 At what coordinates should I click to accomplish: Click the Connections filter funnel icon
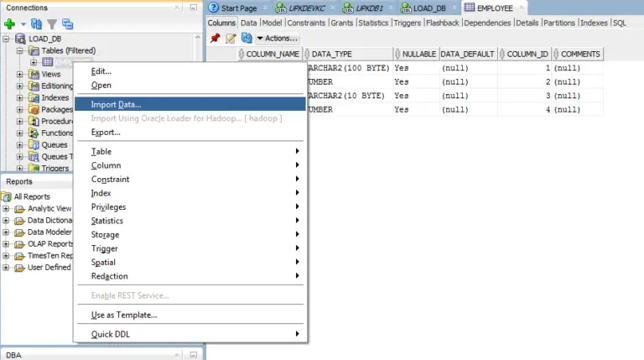coord(52,24)
